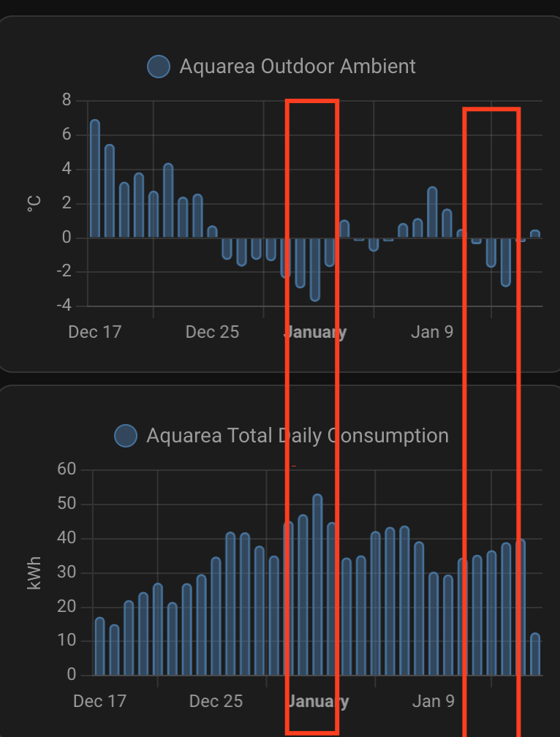The width and height of the screenshot is (560, 737).
Task: Click "Dec 17" label under Outdoor Ambient chart
Action: tap(94, 332)
